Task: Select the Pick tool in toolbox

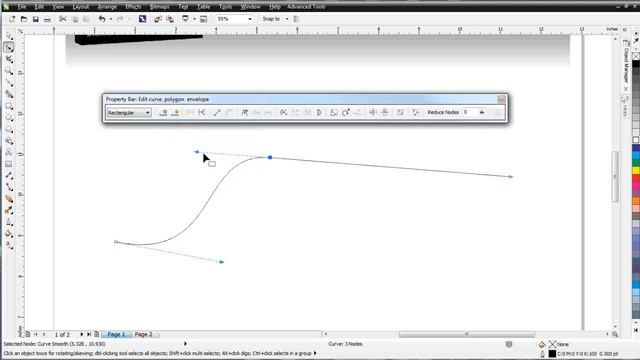Action: point(9,36)
